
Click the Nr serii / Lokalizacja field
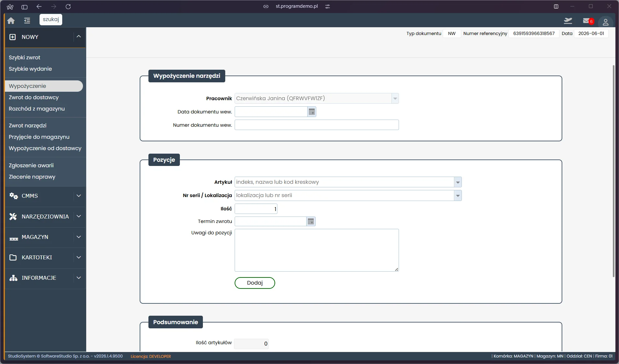[345, 195]
